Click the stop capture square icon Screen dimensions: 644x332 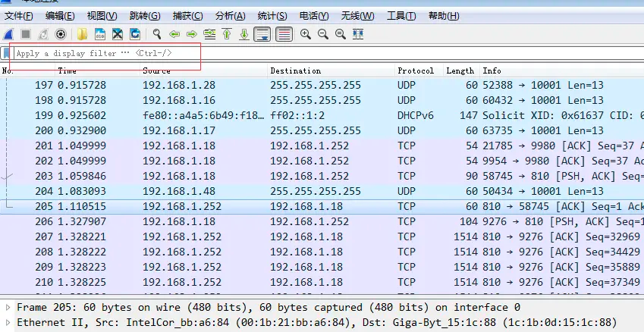(x=26, y=34)
